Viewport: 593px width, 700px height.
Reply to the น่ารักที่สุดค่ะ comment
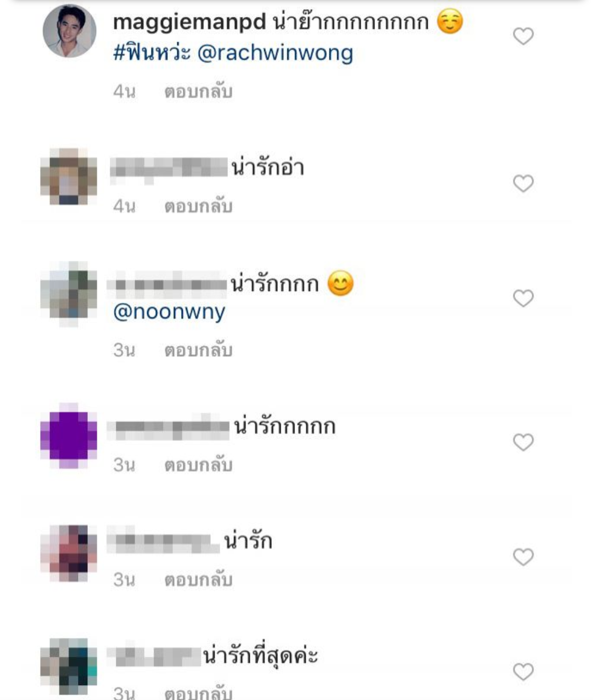click(x=198, y=692)
